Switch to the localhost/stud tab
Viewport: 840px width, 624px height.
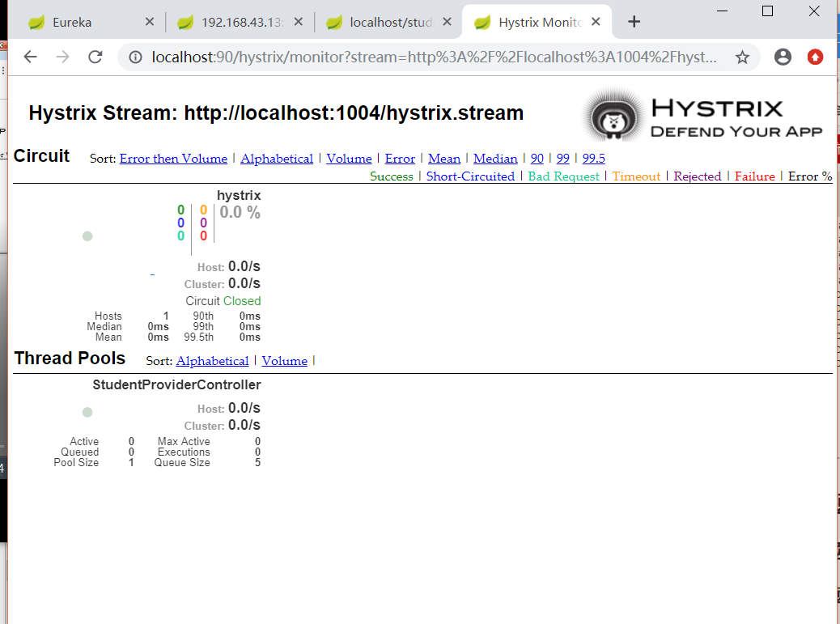(389, 22)
